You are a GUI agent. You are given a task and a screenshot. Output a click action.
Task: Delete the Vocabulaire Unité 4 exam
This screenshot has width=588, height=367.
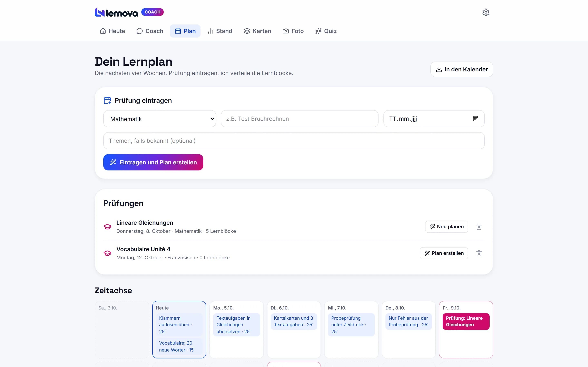click(x=479, y=253)
